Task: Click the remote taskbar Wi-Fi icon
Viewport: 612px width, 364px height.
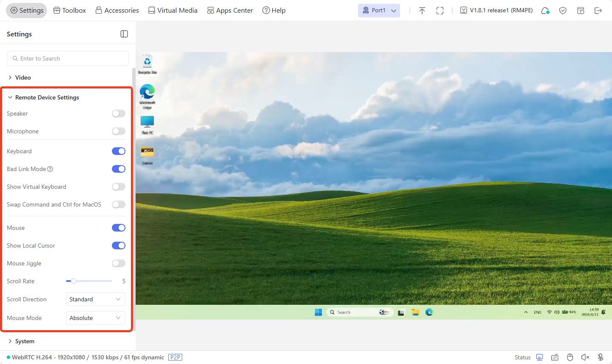Action: [549, 312]
